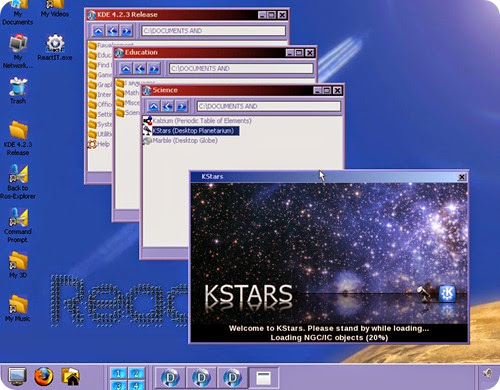Screen dimensions: 500x390
Task: Click the forward arrow in KDE 4.2.3 Release window
Action: (126, 31)
